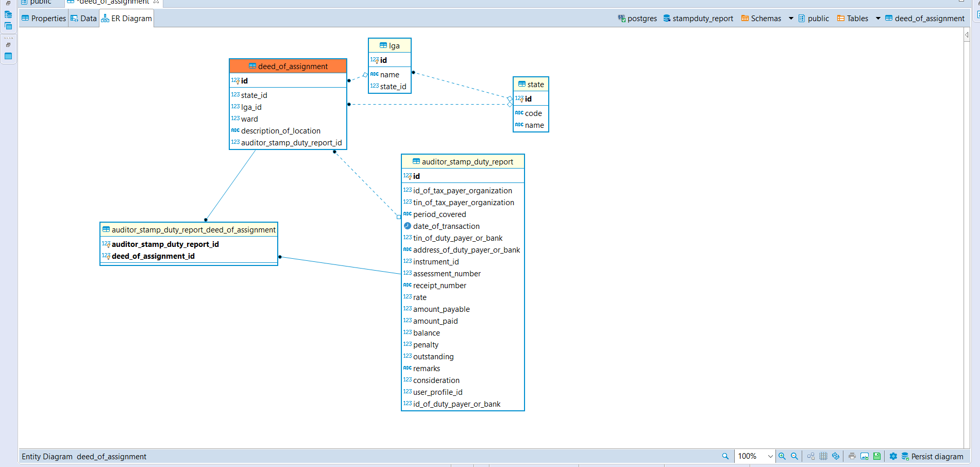The image size is (980, 467).
Task: Open the zoom percentage dropdown
Action: tap(770, 456)
